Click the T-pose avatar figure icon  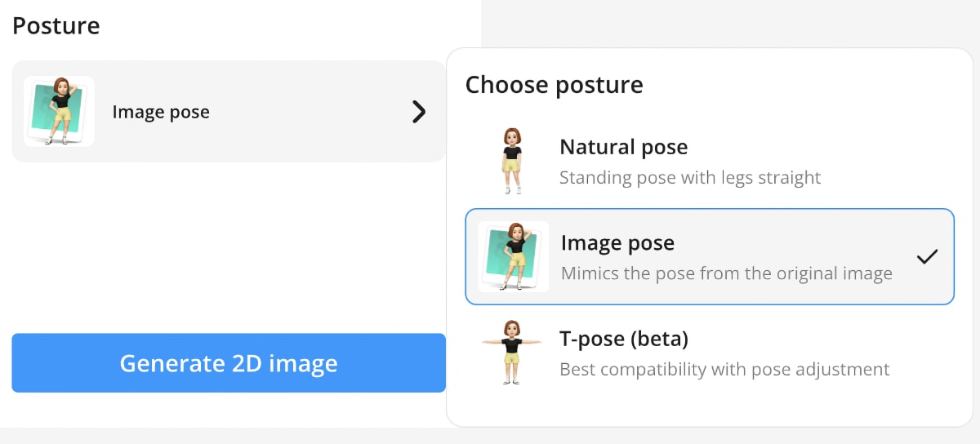click(x=512, y=352)
